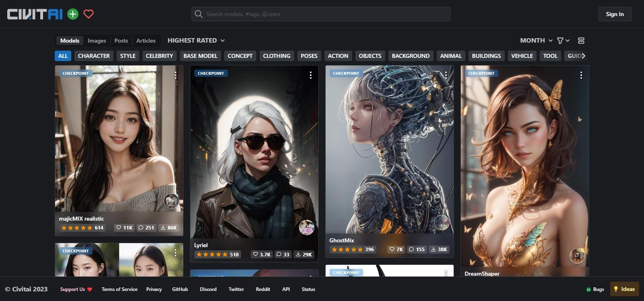644x301 pixels.
Task: Click the Lyriel creator avatar
Action: pyautogui.click(x=306, y=227)
